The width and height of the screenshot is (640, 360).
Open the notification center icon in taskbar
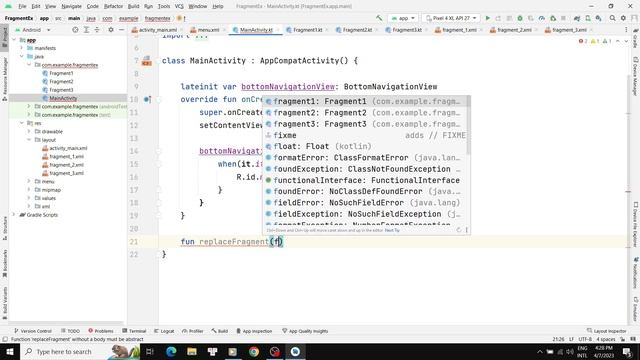click(627, 351)
